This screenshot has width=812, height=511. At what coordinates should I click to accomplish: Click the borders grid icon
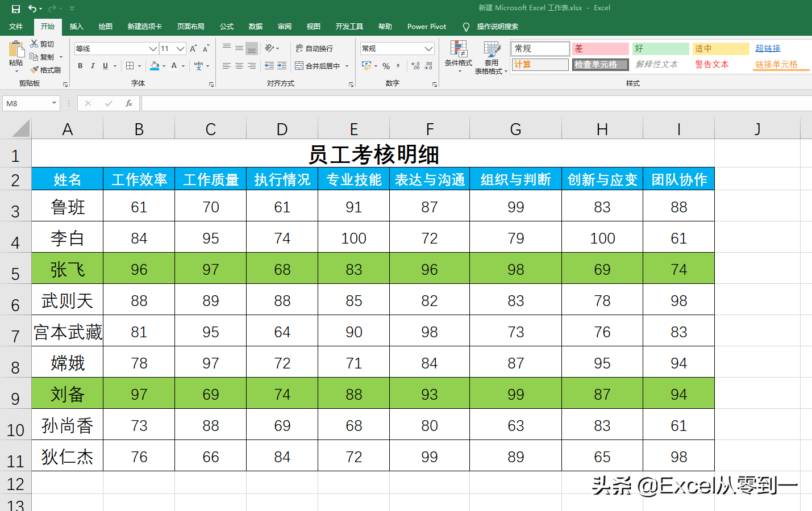tap(130, 66)
